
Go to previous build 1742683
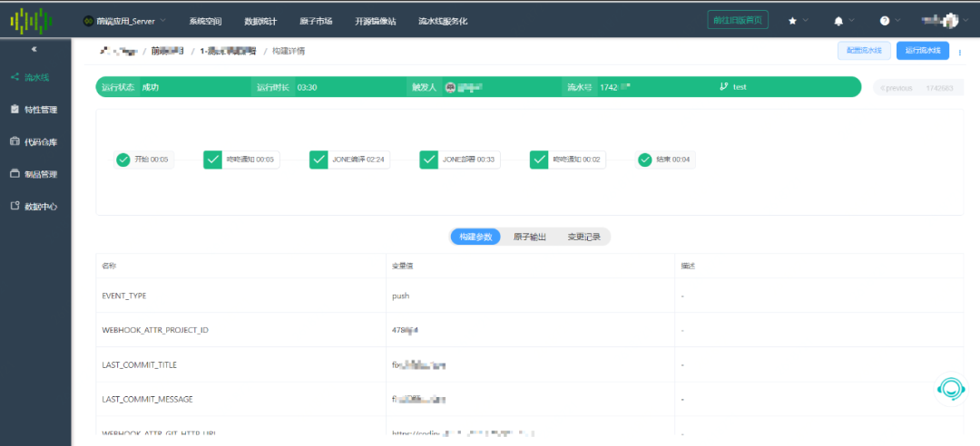[x=916, y=88]
